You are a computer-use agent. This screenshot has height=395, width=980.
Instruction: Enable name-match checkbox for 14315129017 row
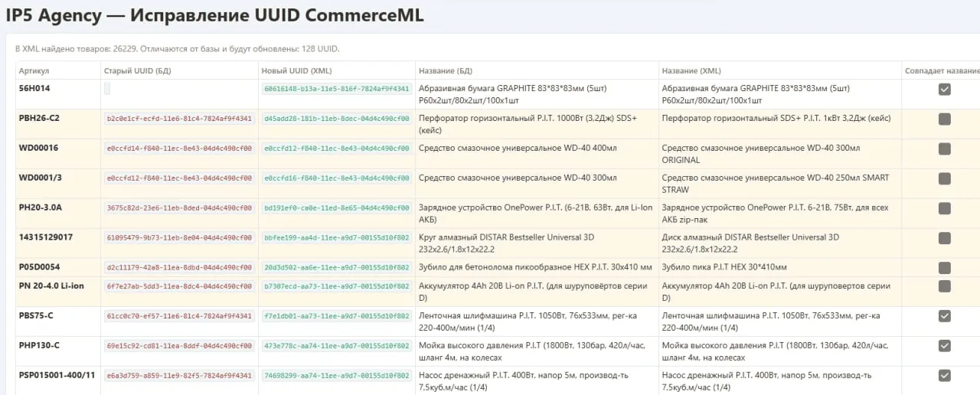[944, 238]
